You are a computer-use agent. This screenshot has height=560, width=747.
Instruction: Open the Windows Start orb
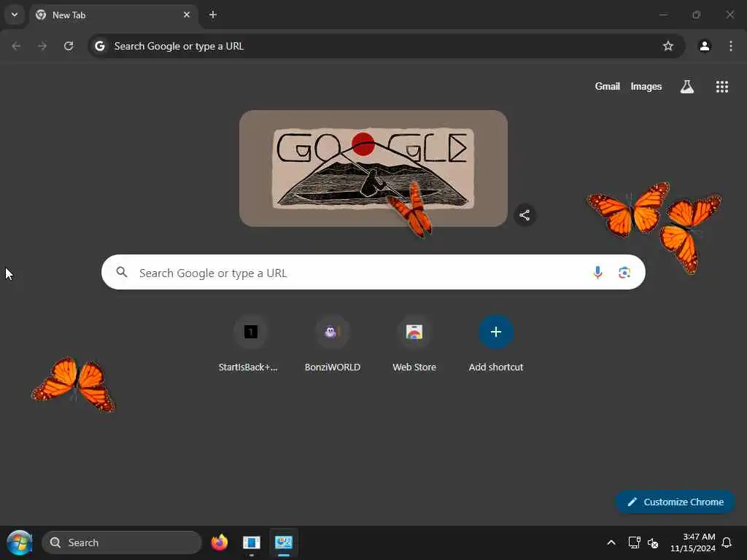pos(20,542)
